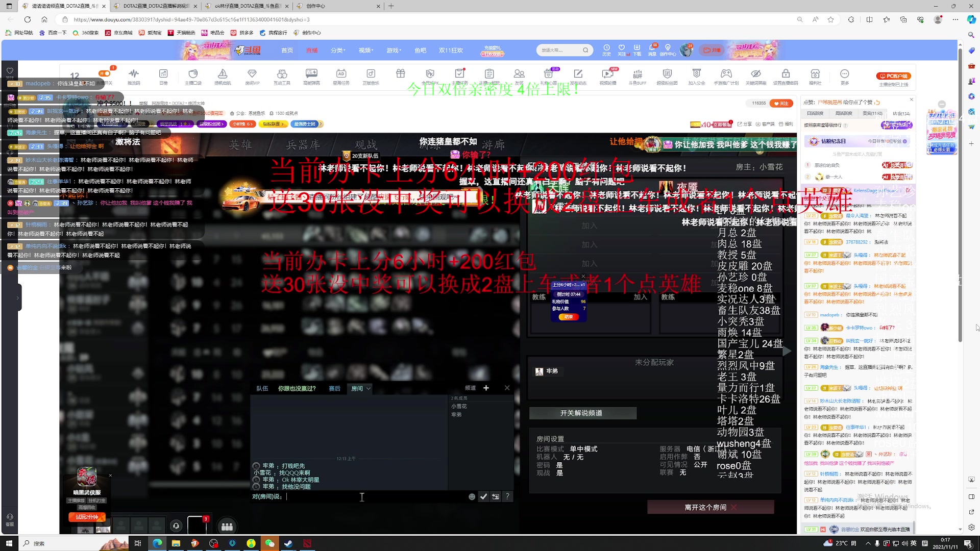Screen dimensions: 980x551
Task: Select 直播 in site navigation
Action: click(x=312, y=51)
